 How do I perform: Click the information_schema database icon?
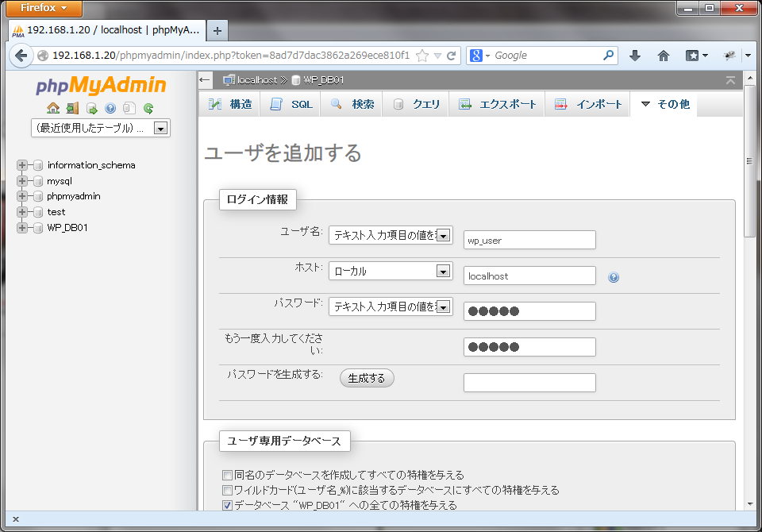38,165
